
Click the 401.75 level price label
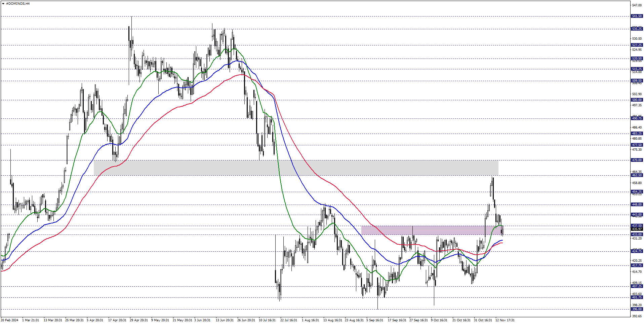[637, 297]
